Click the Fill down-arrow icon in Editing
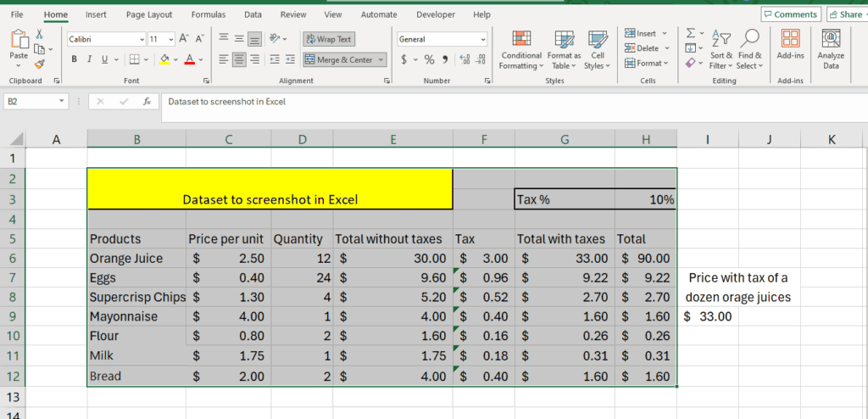 click(x=690, y=49)
